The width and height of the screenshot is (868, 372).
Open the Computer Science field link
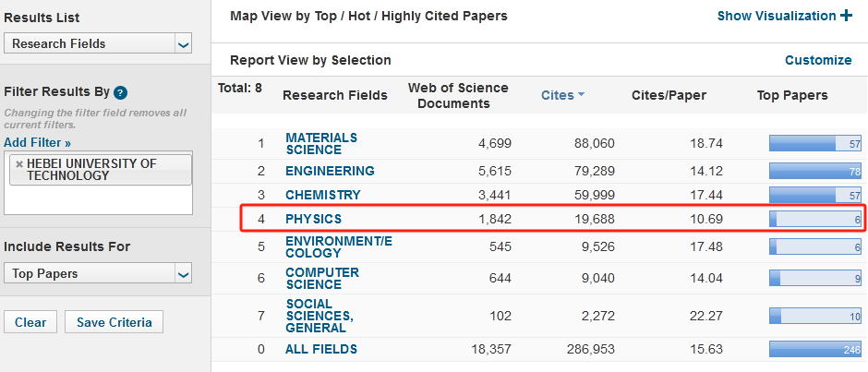pyautogui.click(x=321, y=278)
